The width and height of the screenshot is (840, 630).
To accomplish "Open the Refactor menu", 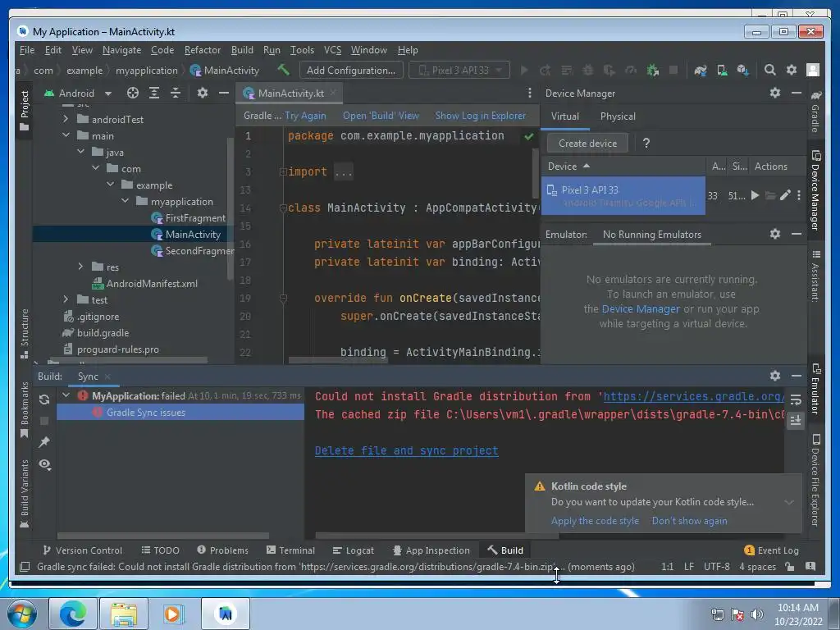I will point(203,50).
